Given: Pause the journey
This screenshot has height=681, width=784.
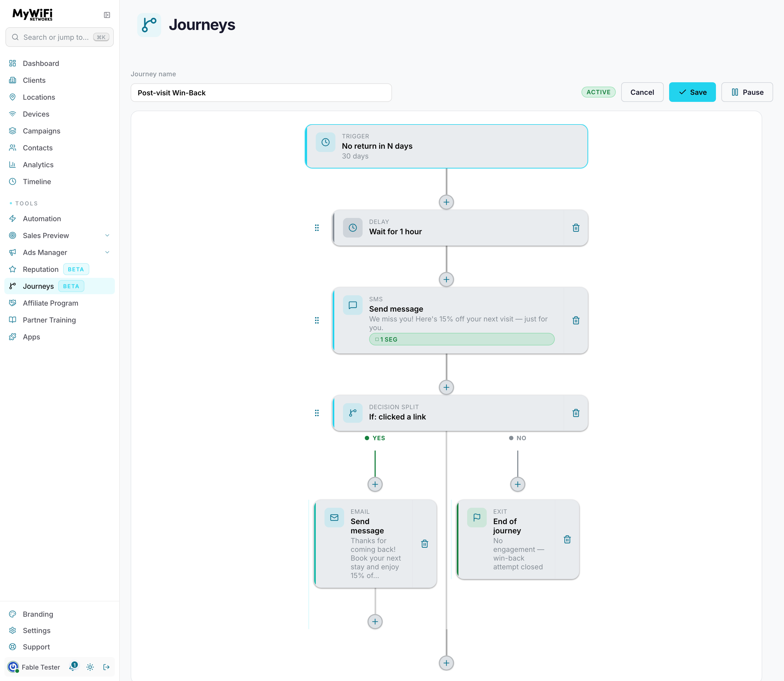Looking at the screenshot, I should pyautogui.click(x=747, y=92).
